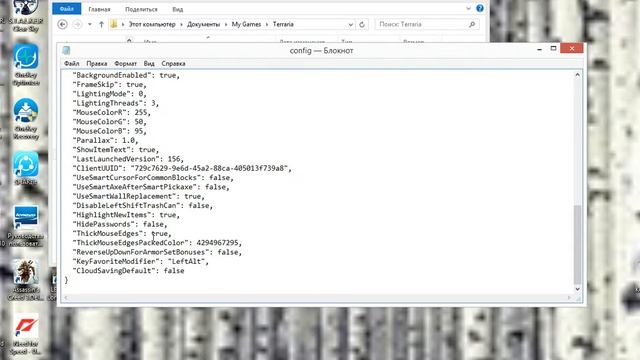The width and height of the screenshot is (640, 360).
Task: Click the "LightingThreads": 3 line
Action: (116, 103)
